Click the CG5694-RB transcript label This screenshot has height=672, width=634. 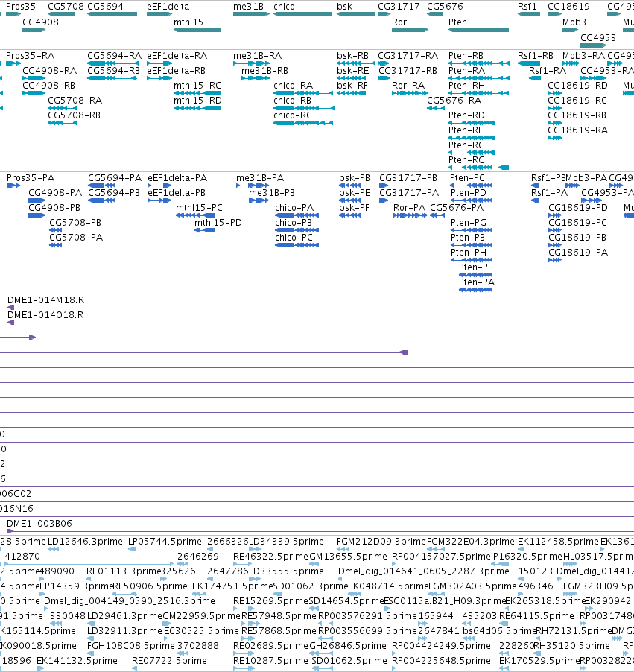(x=113, y=71)
